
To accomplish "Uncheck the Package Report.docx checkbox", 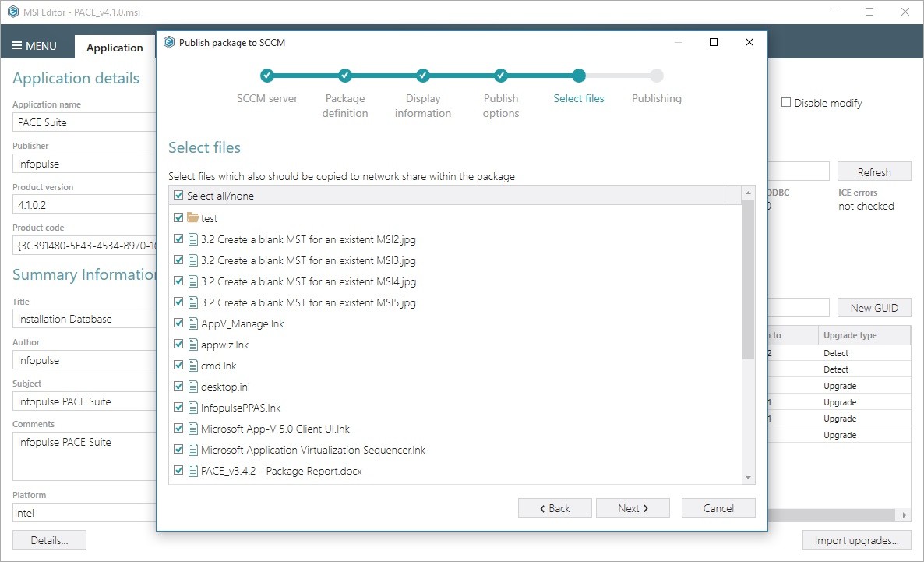I will [x=178, y=471].
